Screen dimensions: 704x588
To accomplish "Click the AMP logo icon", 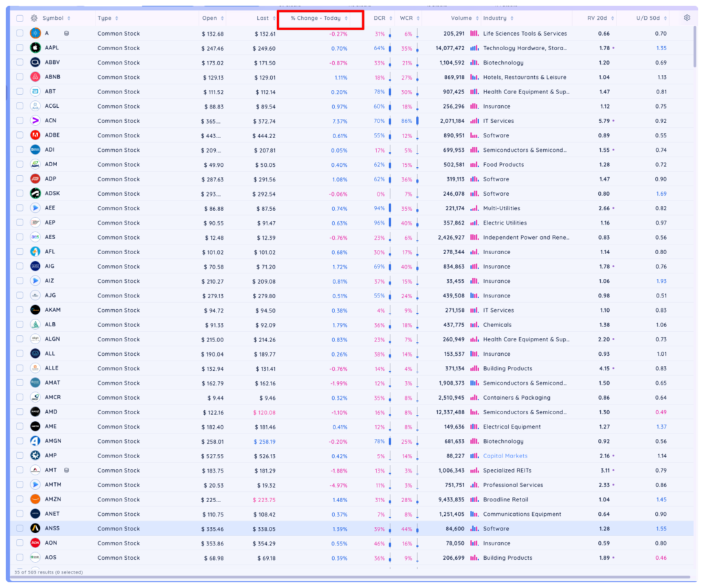I will 35,455.
